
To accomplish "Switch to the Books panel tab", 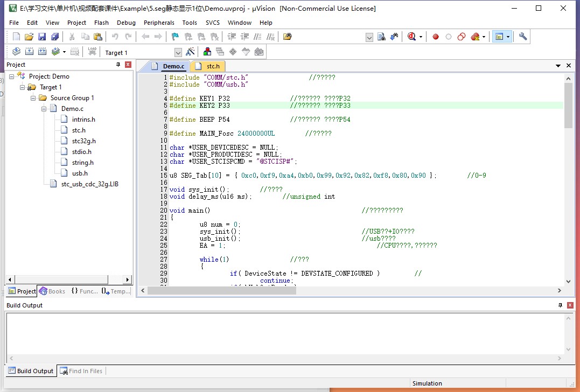I will point(52,291).
